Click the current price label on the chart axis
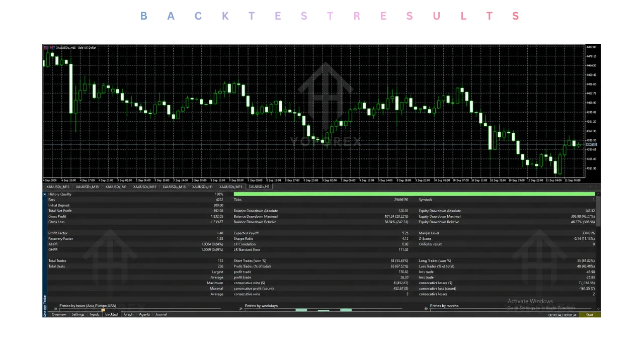 (591, 145)
